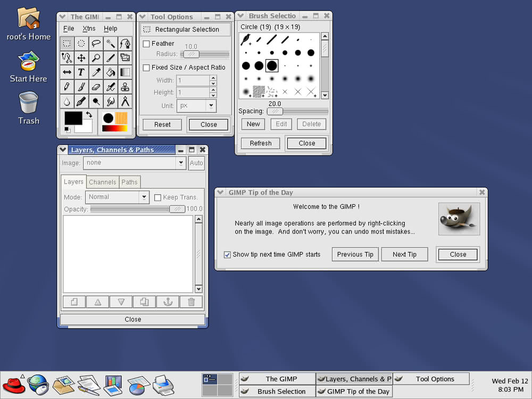This screenshot has width=532, height=399.
Task: Click the Next Tip button
Action: (404, 254)
